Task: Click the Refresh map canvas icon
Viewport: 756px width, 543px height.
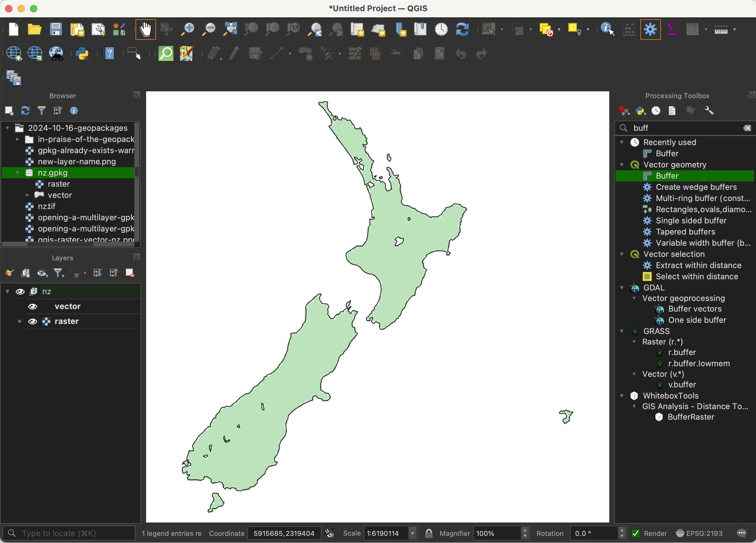Action: 462,29
